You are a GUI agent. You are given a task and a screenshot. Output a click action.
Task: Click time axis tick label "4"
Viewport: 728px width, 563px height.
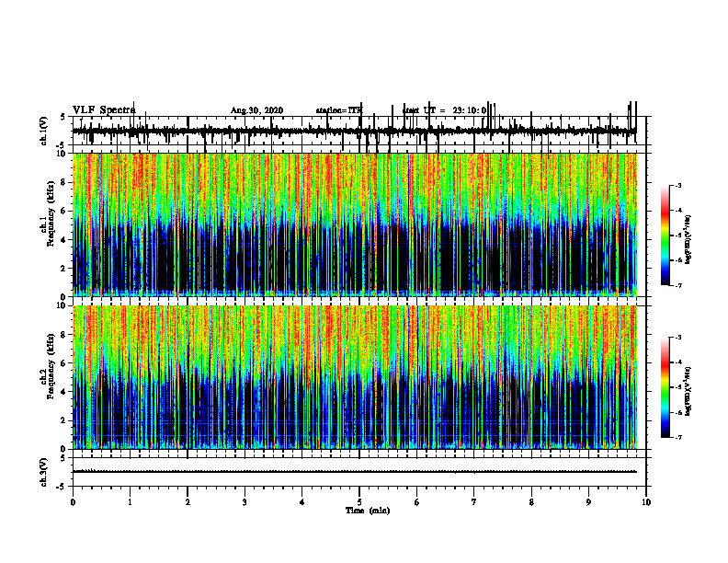302,502
